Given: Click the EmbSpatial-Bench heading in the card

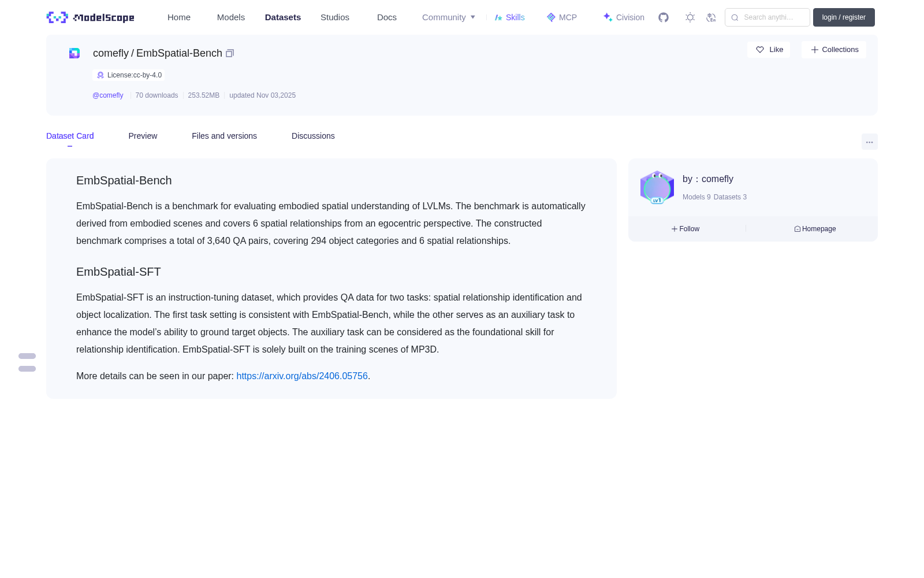Looking at the screenshot, I should click(124, 180).
